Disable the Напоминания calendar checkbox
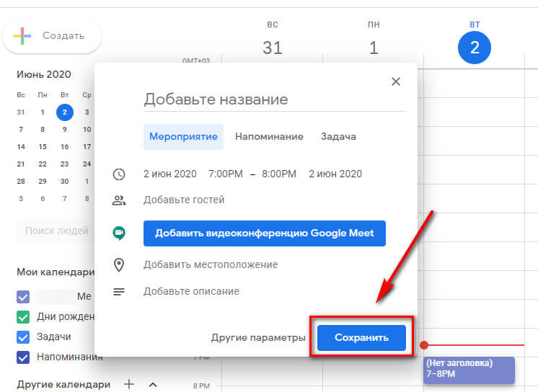The image size is (538, 392). pos(23,357)
